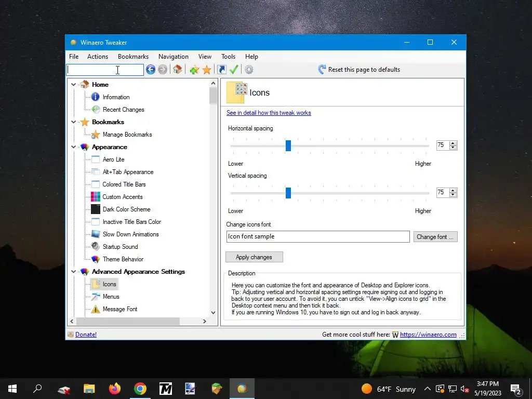The width and height of the screenshot is (532, 399).
Task: Collapse the Appearance tree node
Action: [73, 147]
